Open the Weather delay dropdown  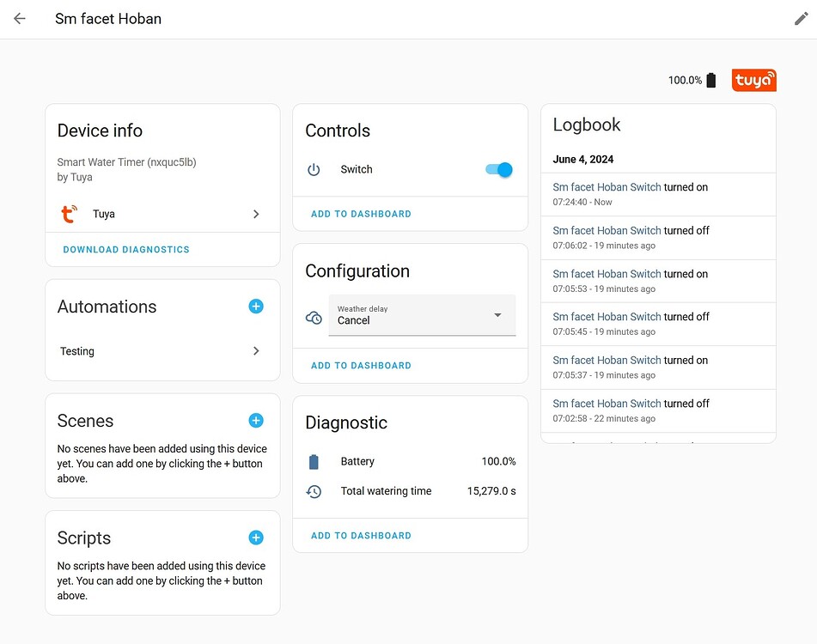(497, 315)
